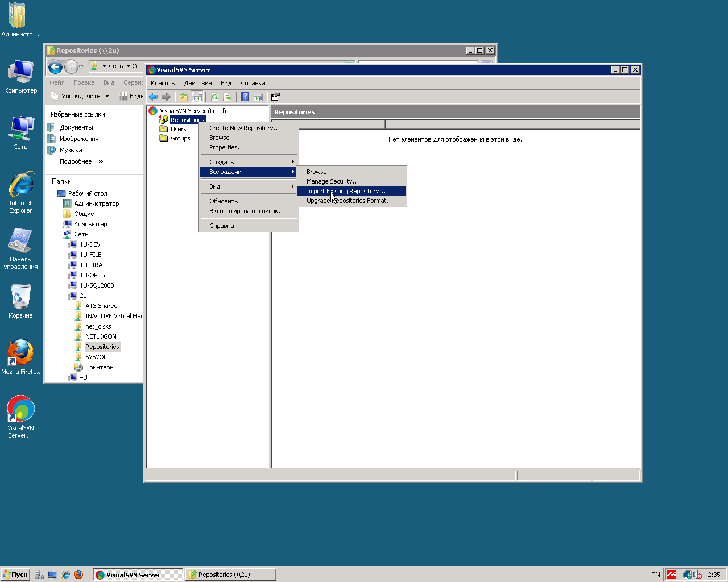The image size is (728, 582).
Task: Expand the Все задачи submenu
Action: point(249,172)
